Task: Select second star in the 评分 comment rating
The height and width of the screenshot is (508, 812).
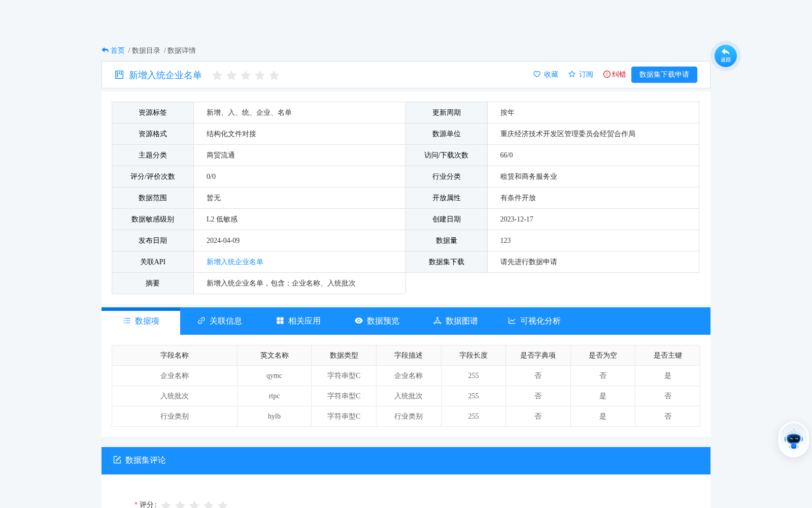Action: (x=180, y=504)
